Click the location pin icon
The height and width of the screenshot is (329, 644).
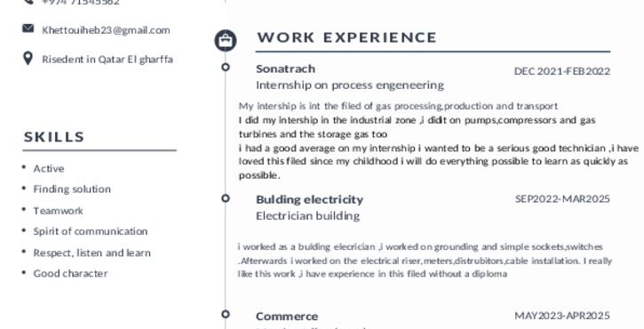28,59
